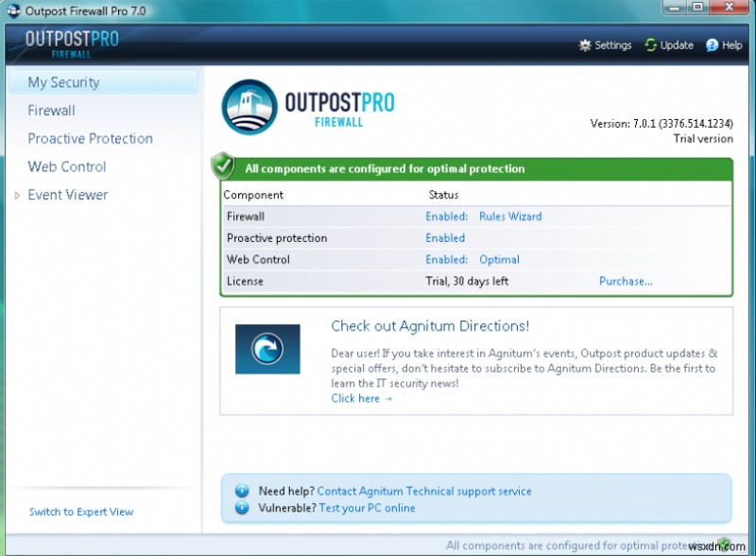Viewport: 756px width, 556px height.
Task: Click the Trial version label
Action: [703, 139]
